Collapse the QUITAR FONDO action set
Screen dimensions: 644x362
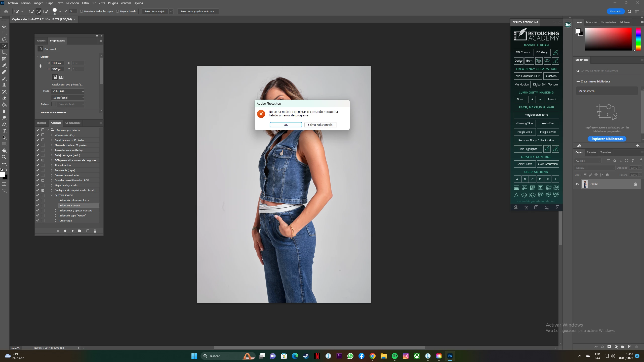52,195
